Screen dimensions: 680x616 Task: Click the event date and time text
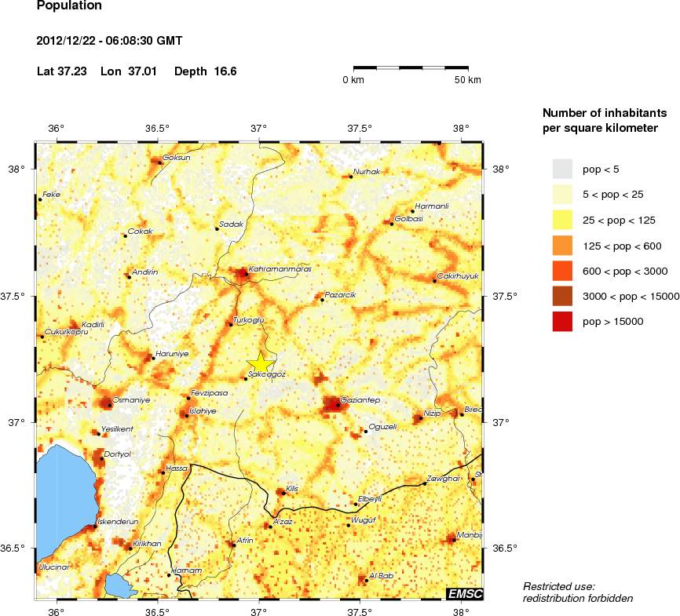(x=110, y=41)
